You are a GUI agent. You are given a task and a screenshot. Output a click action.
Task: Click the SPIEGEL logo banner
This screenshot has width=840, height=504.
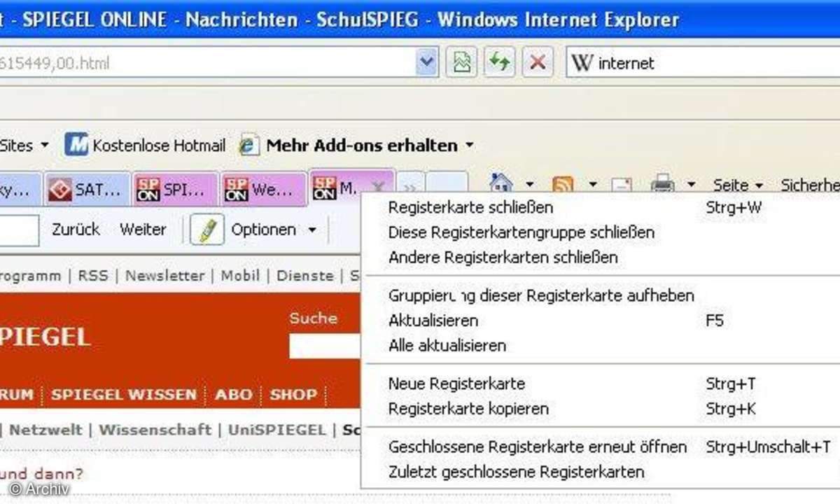pyautogui.click(x=45, y=337)
